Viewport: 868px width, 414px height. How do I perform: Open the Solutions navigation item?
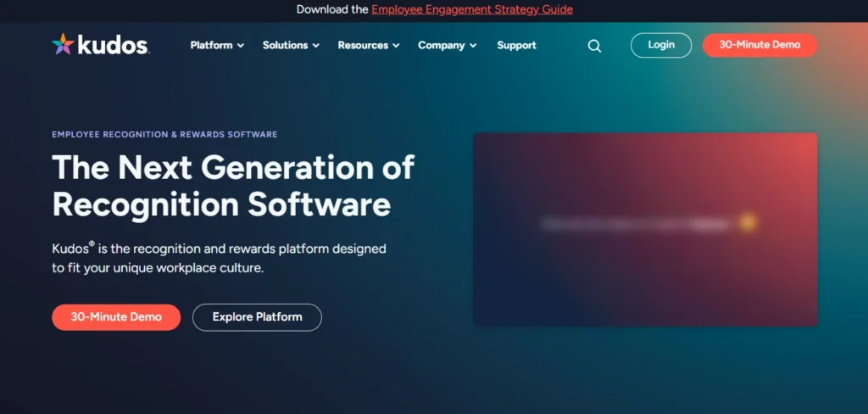(x=285, y=46)
